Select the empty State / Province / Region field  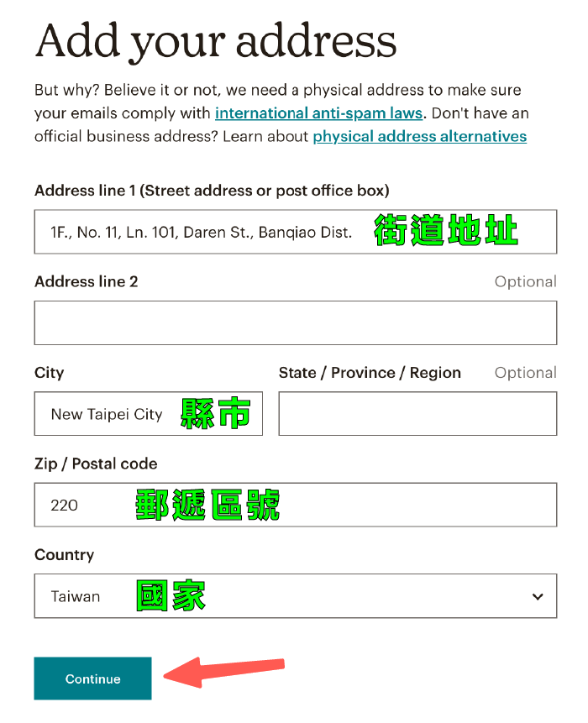(417, 414)
